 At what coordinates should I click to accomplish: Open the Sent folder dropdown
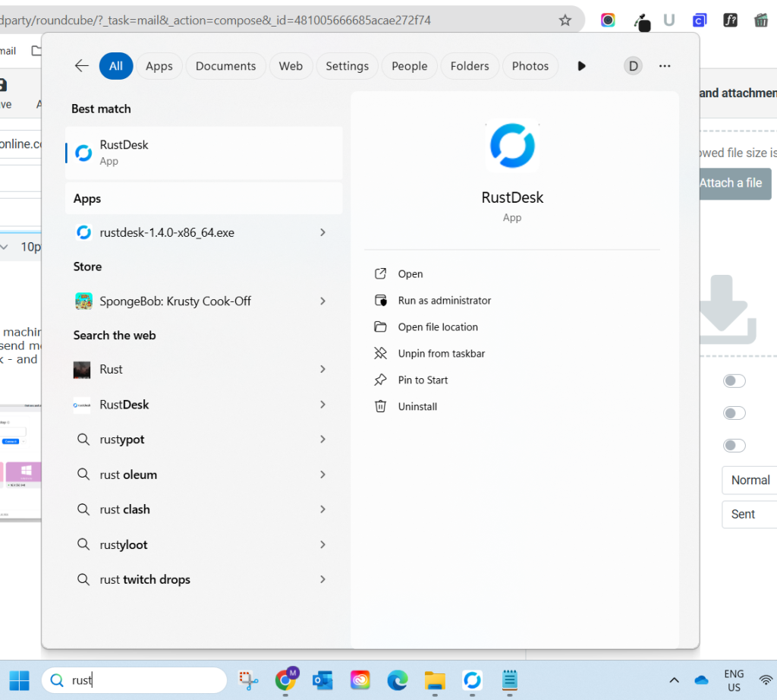pos(749,514)
